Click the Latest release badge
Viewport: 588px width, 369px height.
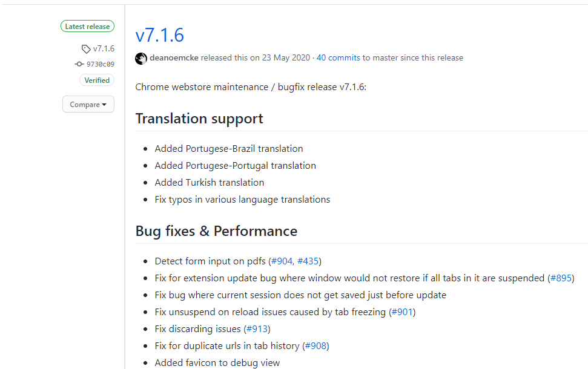click(x=87, y=26)
